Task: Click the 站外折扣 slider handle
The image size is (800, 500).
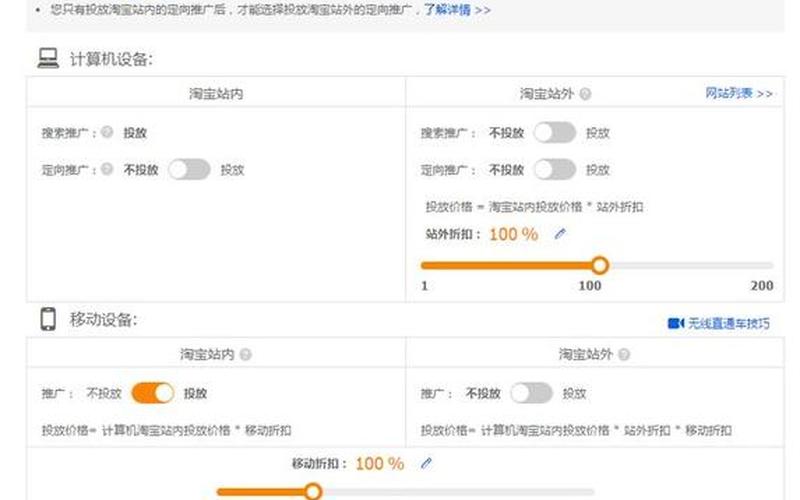Action: [x=600, y=265]
